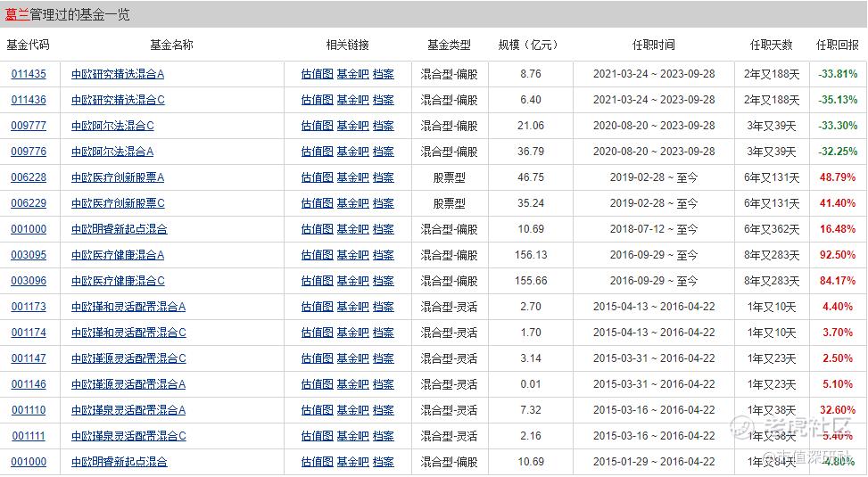The width and height of the screenshot is (868, 477).
Task: Open fund 中欧医疗健康混合C
Action: pyautogui.click(x=118, y=281)
